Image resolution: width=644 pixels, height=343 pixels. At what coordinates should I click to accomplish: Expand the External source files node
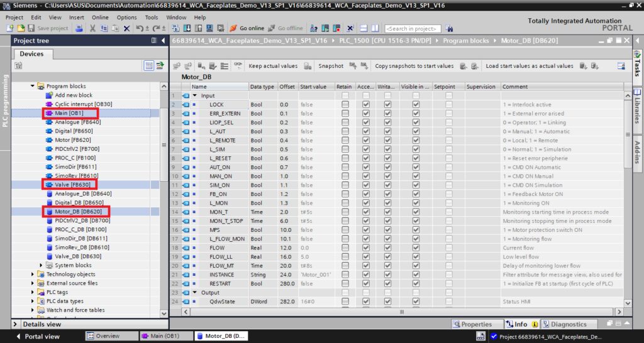(x=33, y=283)
